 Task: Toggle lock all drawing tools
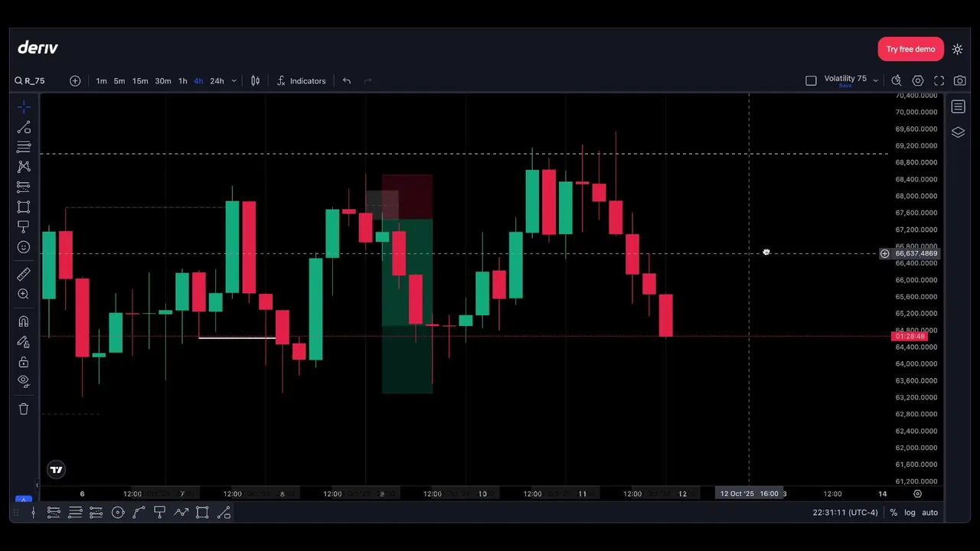(24, 361)
